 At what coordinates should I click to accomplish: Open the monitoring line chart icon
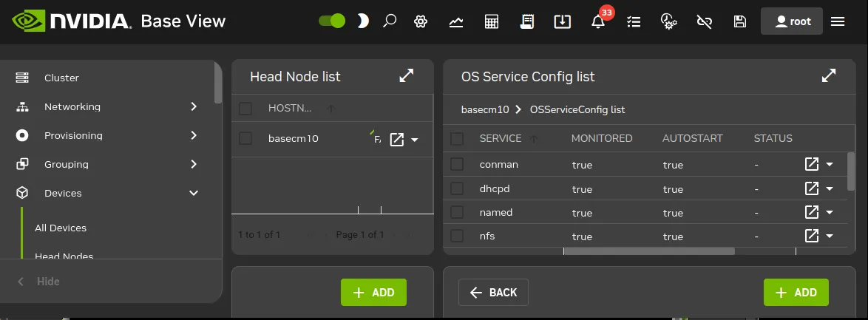456,21
